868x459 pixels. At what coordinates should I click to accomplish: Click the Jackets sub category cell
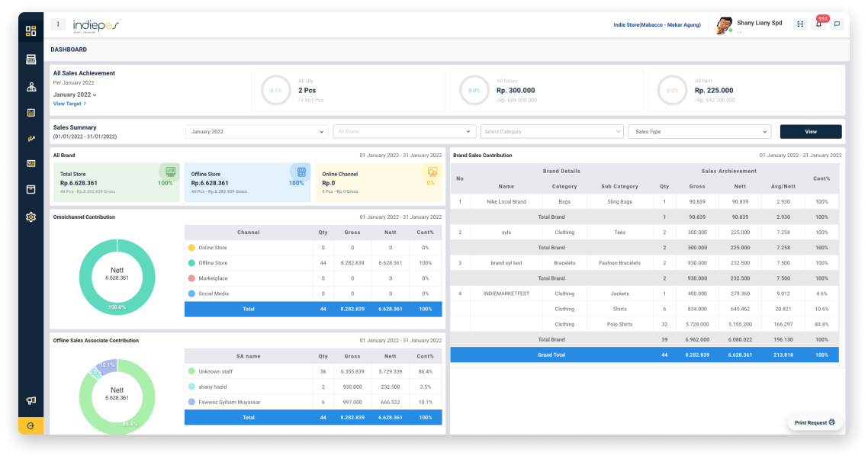pos(619,294)
